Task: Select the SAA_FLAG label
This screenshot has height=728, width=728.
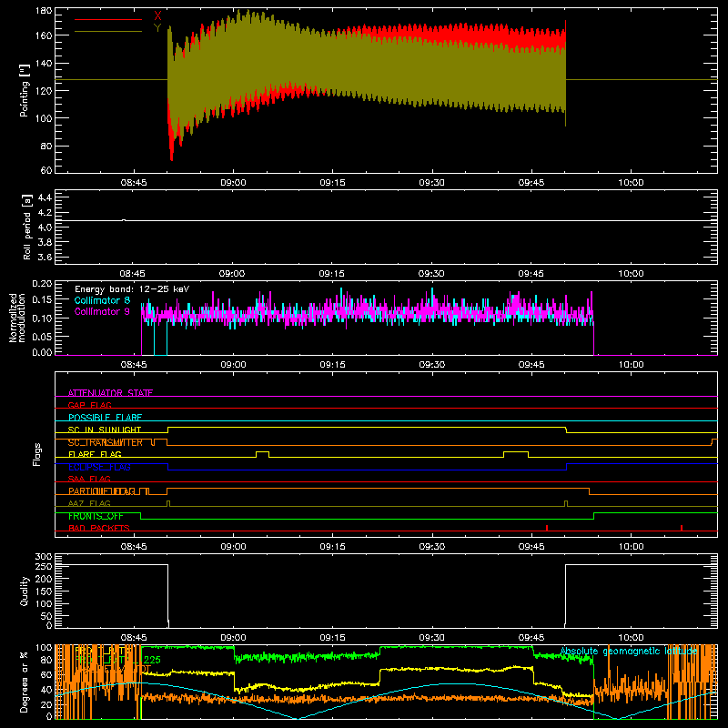Action: (x=89, y=479)
